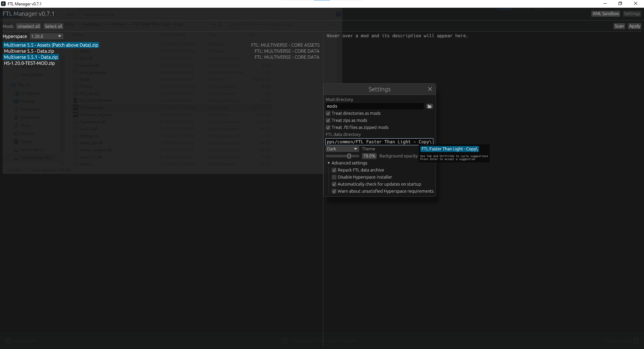Click the FTL data directory path field

(x=379, y=142)
